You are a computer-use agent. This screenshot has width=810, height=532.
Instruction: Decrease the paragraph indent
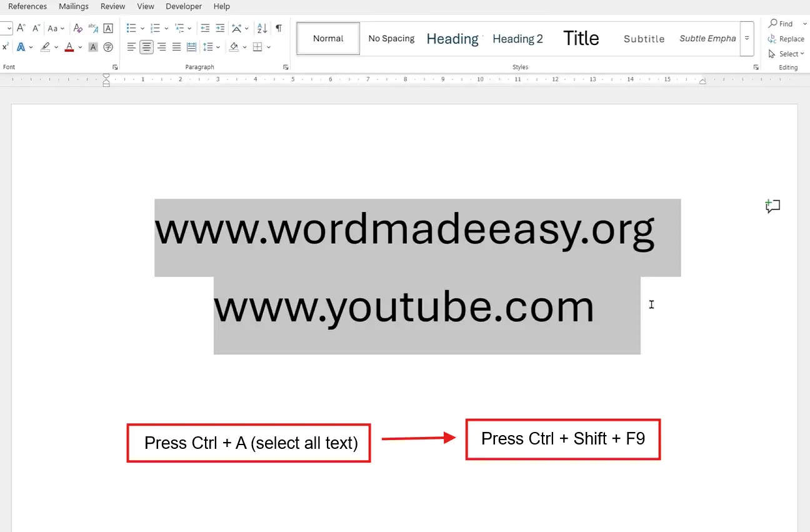(205, 28)
